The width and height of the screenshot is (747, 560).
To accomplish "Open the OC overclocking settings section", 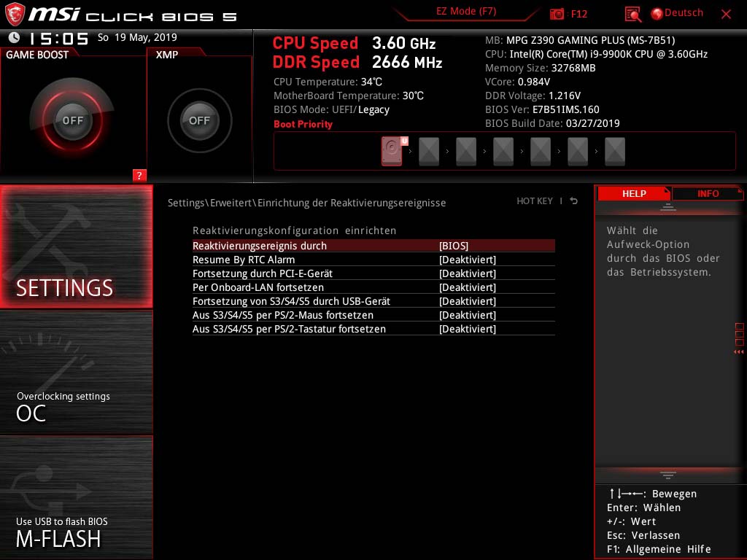I will tap(76, 373).
